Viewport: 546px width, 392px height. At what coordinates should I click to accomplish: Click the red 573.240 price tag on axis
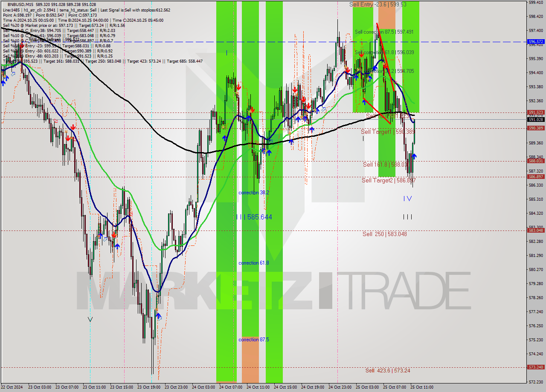pos(536,367)
